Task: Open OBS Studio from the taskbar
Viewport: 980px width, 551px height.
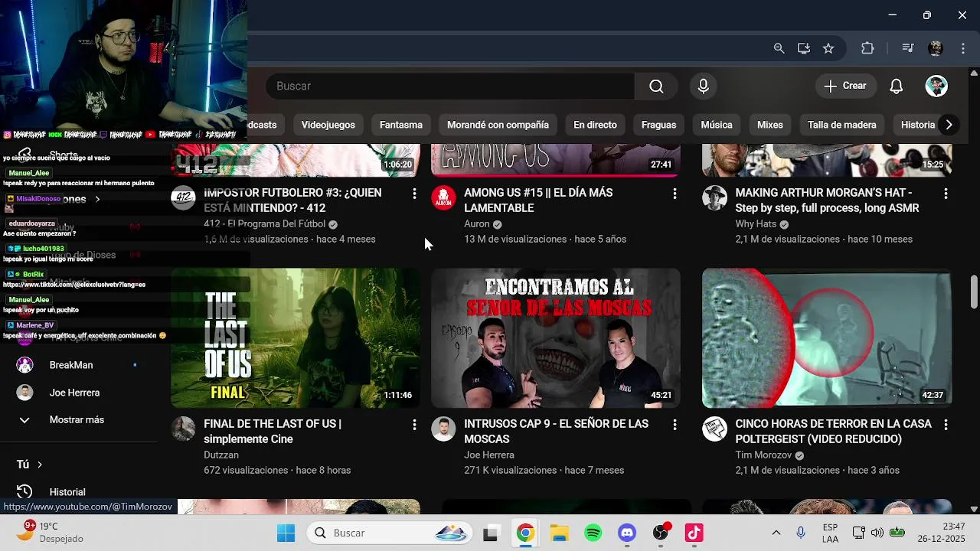Action: 661,533
